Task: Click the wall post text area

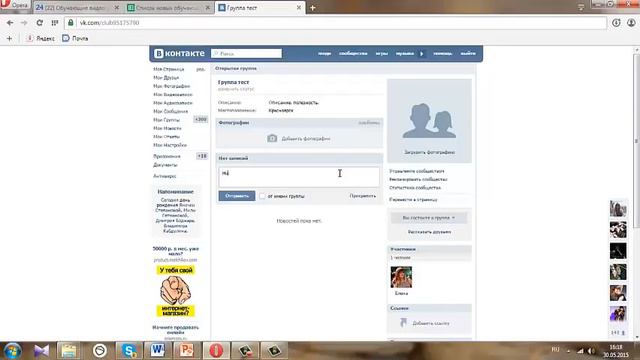Action: pyautogui.click(x=299, y=177)
